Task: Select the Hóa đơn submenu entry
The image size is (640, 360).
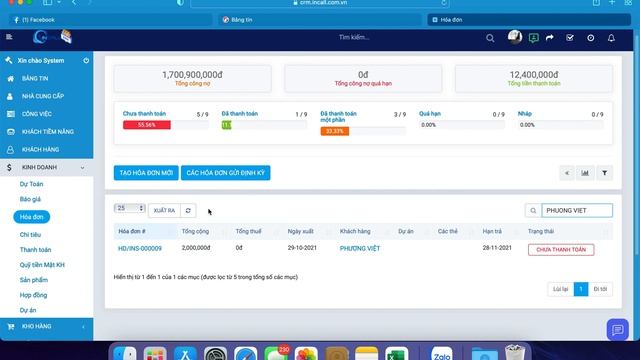Action: 31,217
